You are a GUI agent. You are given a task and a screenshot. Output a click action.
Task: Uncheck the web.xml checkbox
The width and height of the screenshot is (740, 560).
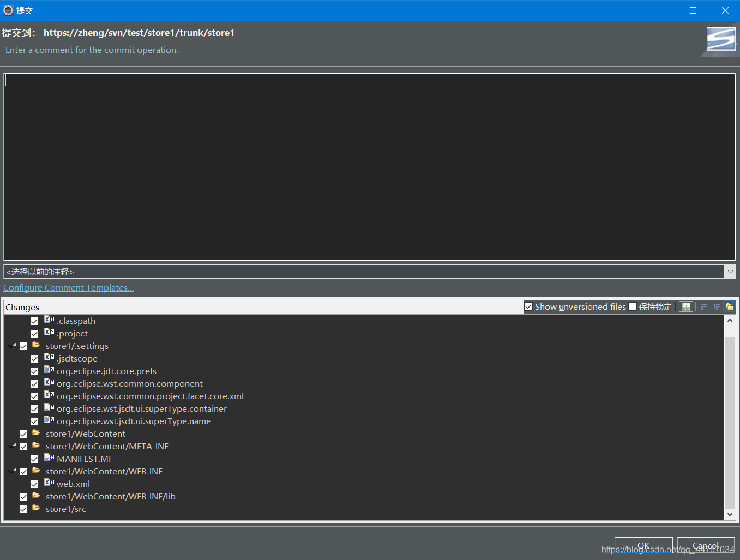(34, 484)
